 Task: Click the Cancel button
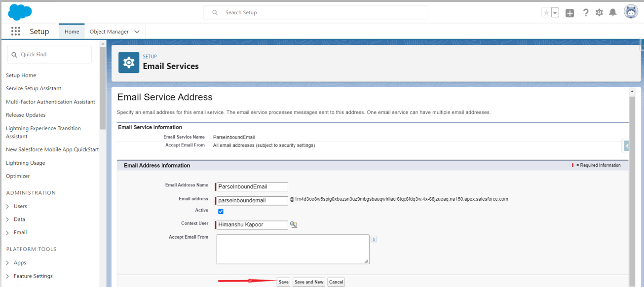pos(336,282)
